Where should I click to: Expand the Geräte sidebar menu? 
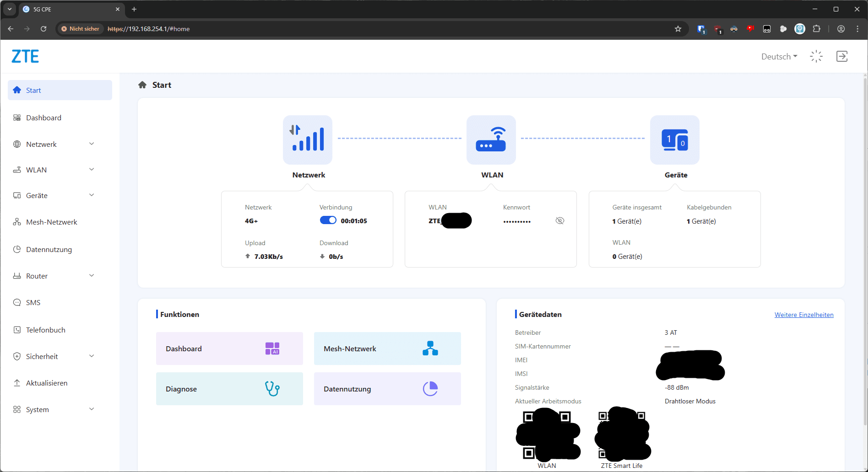(x=60, y=195)
